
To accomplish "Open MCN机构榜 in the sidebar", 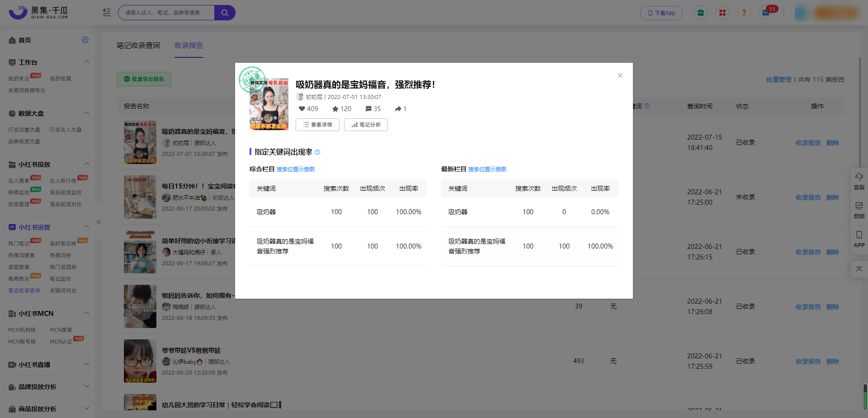I will point(22,330).
